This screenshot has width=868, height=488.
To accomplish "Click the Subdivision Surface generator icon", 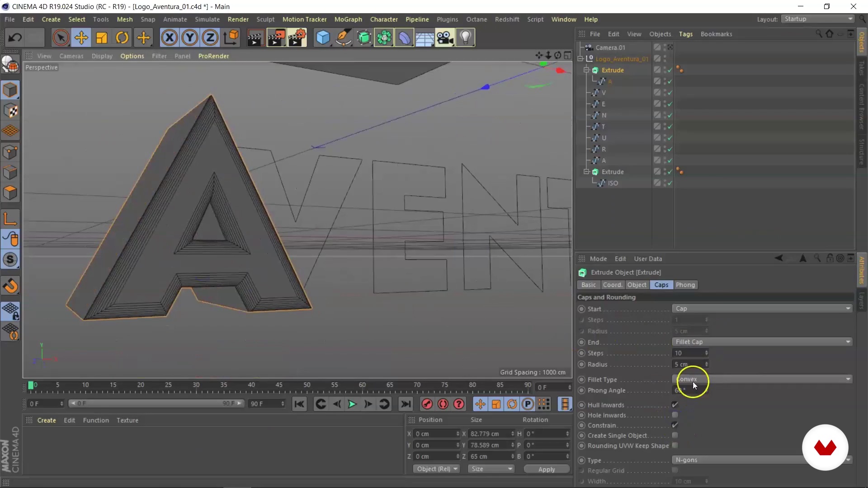I will [x=364, y=38].
